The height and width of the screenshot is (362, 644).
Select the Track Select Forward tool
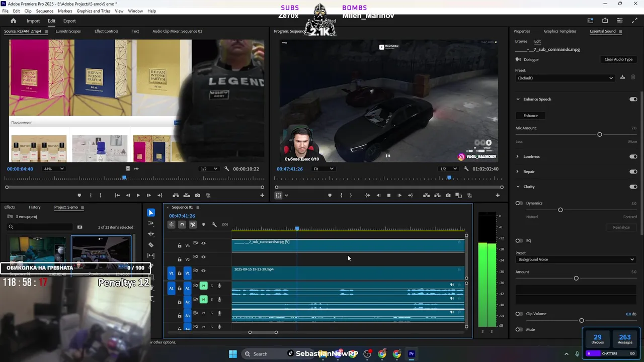click(151, 223)
